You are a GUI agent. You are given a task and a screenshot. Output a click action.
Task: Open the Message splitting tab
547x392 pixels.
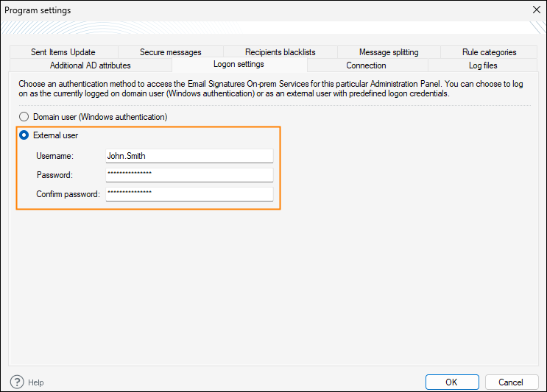point(389,52)
